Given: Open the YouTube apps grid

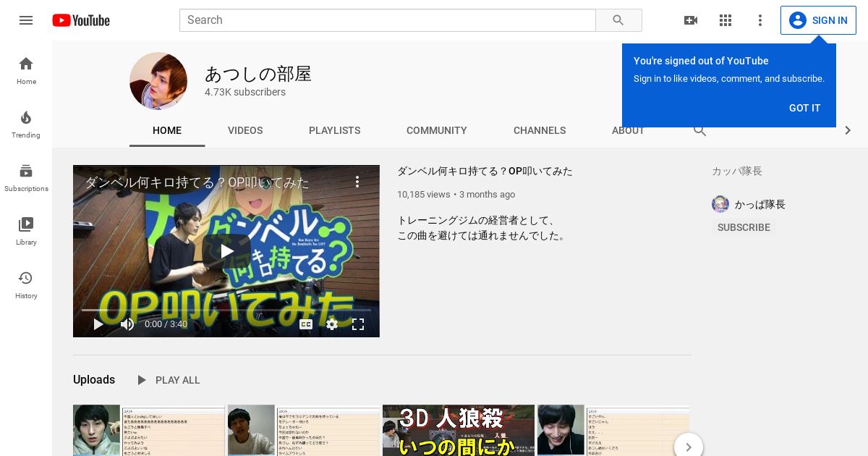Looking at the screenshot, I should (726, 20).
